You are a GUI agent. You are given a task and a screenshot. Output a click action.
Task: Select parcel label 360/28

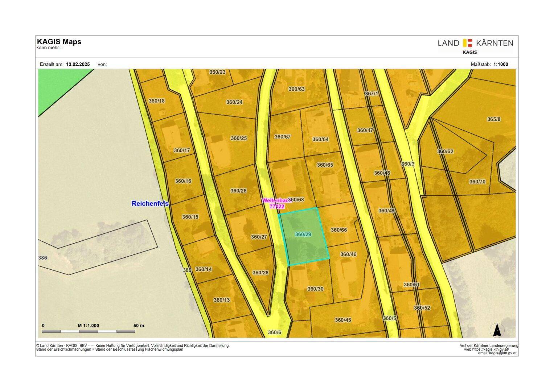[x=260, y=273]
